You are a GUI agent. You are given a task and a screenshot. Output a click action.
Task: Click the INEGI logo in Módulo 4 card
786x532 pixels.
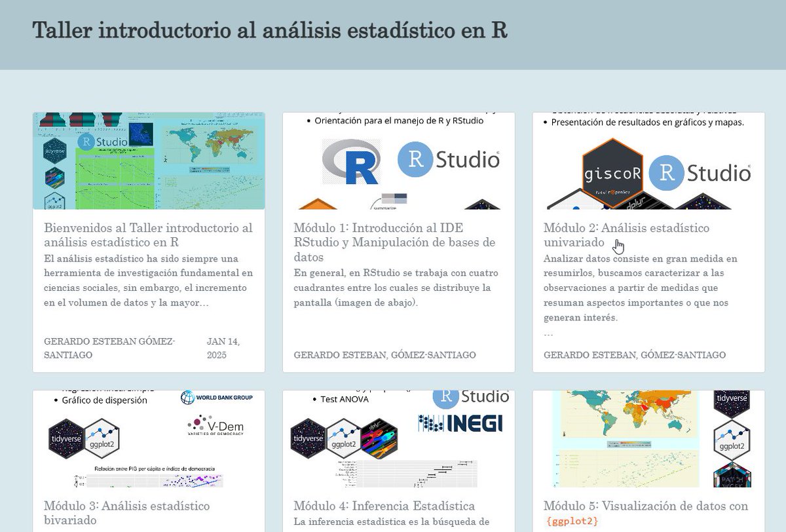pyautogui.click(x=460, y=424)
